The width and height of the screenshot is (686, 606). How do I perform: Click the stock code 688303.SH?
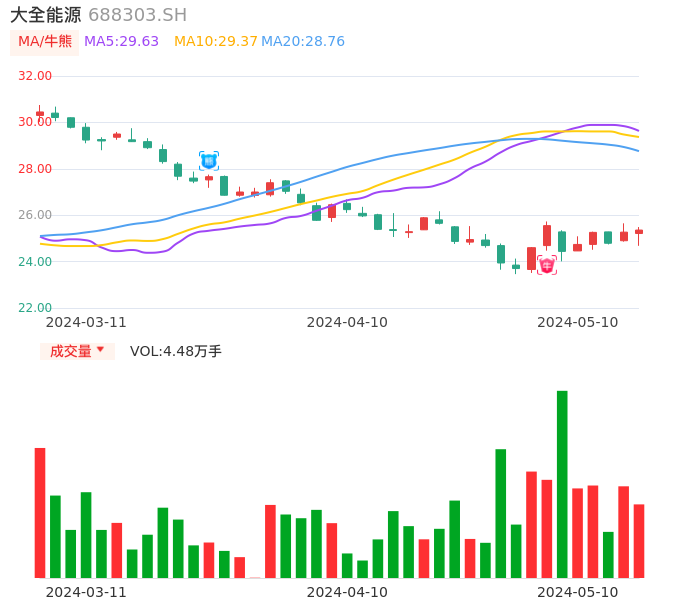point(137,15)
